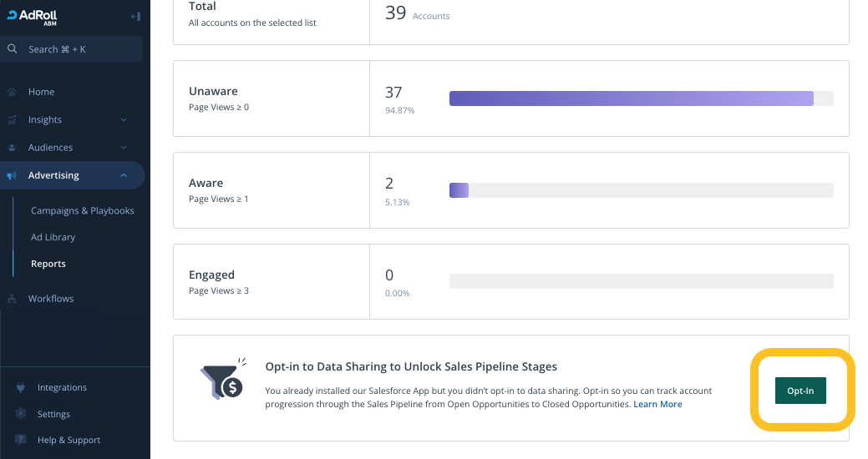Click the Settings gear icon
Screen dimensions: 868x459
tap(21, 414)
